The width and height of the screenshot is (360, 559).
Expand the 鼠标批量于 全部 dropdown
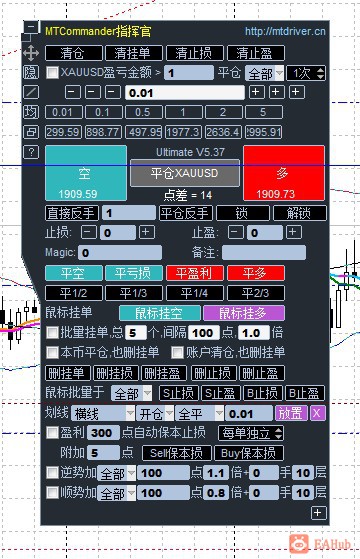click(x=131, y=394)
